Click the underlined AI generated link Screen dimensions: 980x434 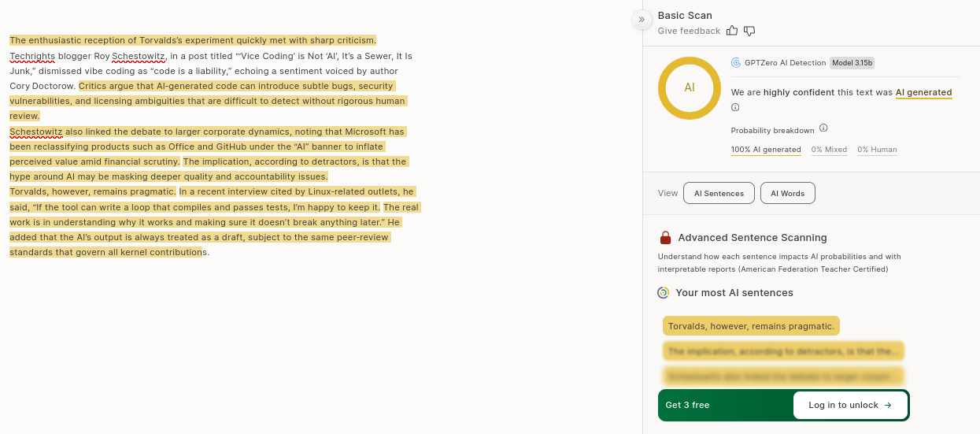(923, 93)
